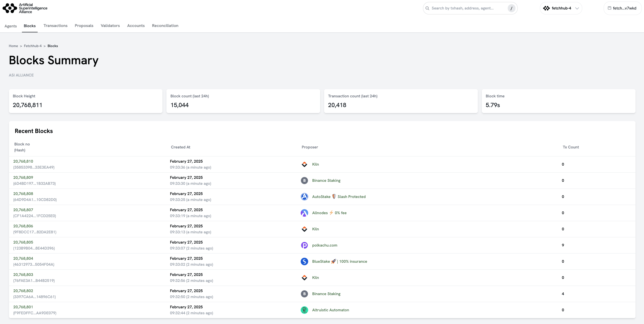Open block number 20,768,805 link
Viewport: 644px width, 324px height.
(23, 242)
